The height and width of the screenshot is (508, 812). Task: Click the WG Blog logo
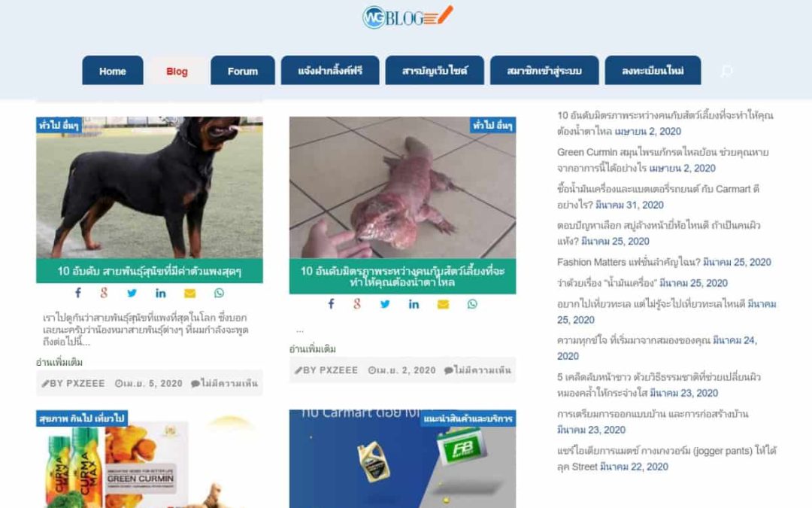pos(408,17)
